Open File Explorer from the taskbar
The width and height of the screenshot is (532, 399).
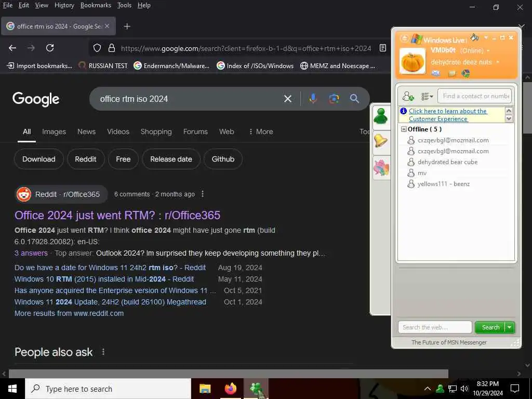205,389
